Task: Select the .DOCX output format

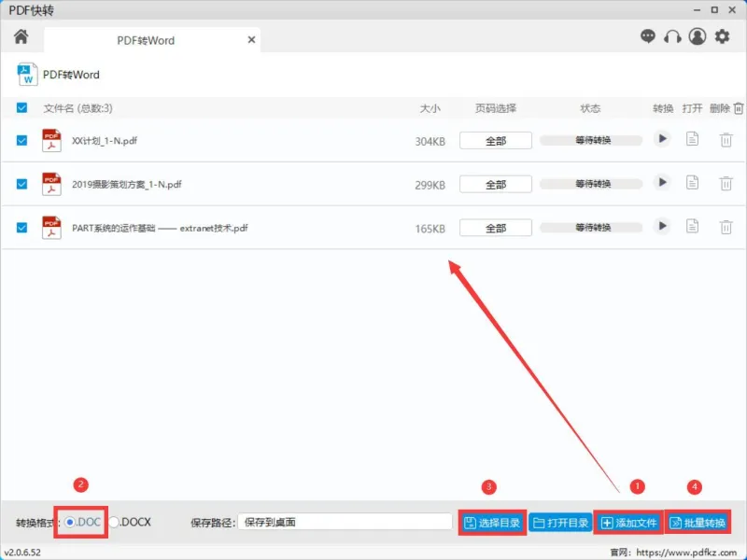Action: pyautogui.click(x=113, y=522)
